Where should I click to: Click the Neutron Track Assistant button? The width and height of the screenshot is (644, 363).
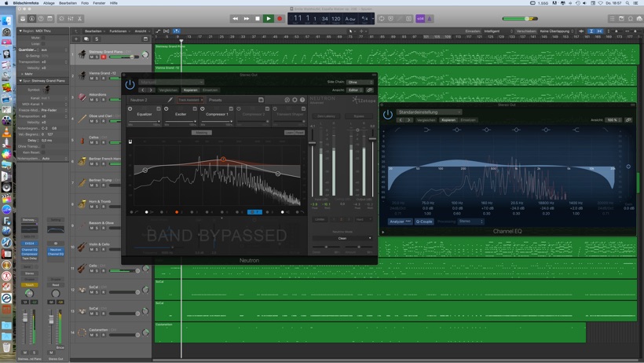point(190,100)
